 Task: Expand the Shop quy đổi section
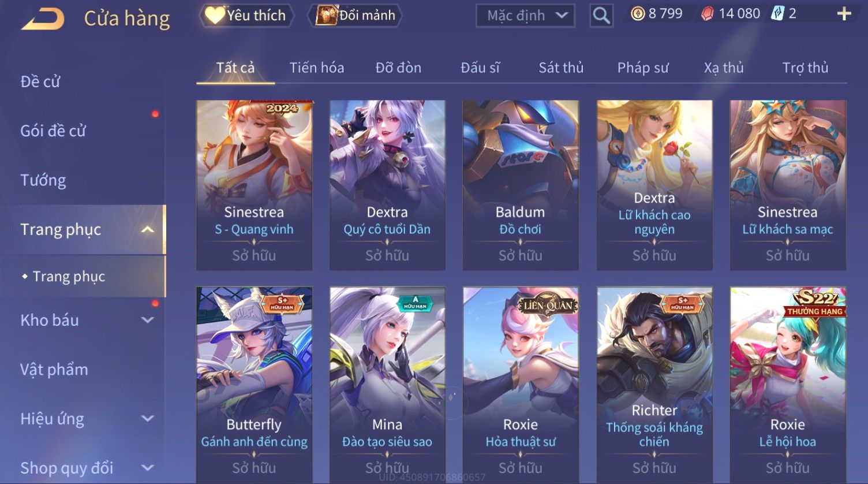pos(148,468)
